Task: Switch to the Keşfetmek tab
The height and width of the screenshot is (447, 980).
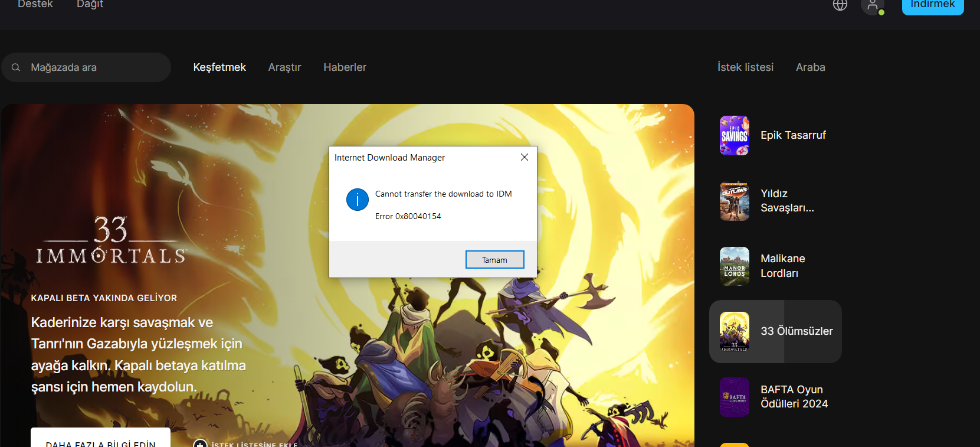Action: (219, 67)
